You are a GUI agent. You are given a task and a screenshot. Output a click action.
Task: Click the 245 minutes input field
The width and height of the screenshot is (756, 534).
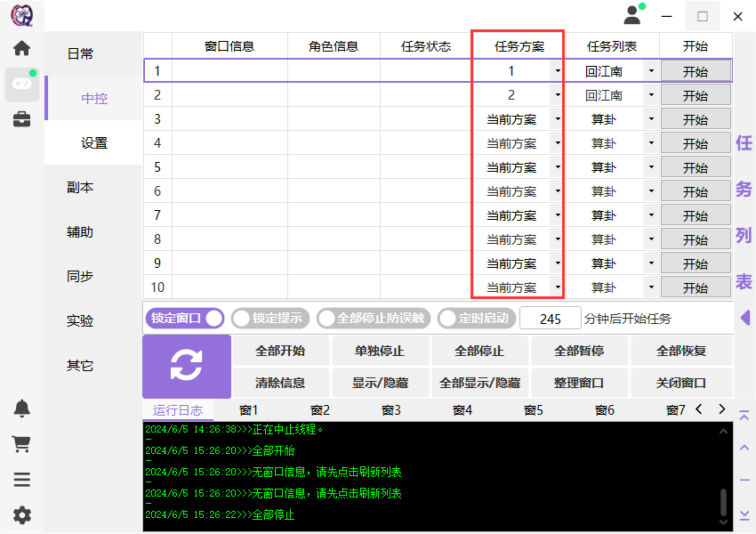pos(551,319)
